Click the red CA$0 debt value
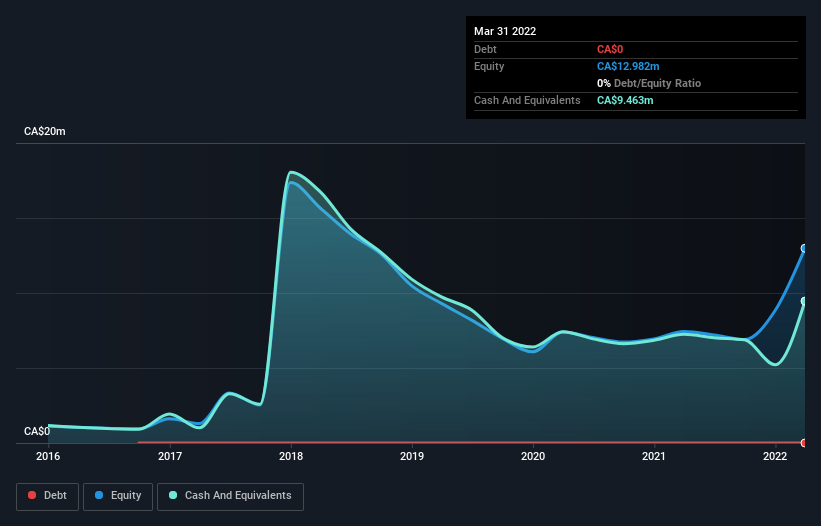The height and width of the screenshot is (526, 821). [610, 49]
